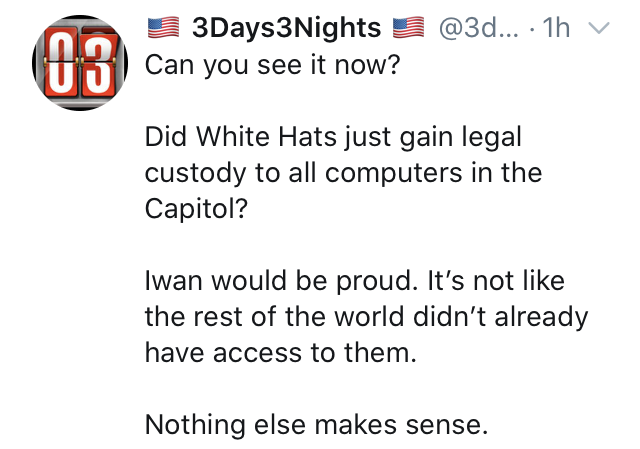The image size is (640, 449).
Task: Expand the tweet options chevron
Action: pyautogui.click(x=596, y=30)
